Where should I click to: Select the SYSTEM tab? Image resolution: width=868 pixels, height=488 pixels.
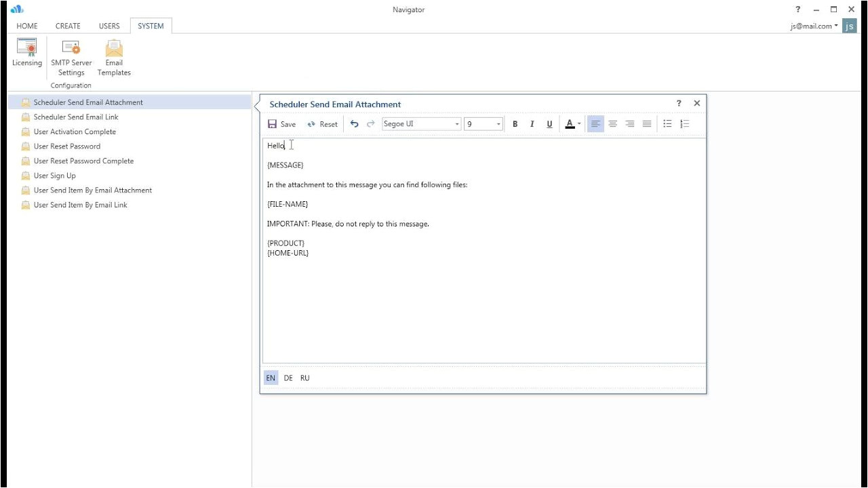coord(151,26)
